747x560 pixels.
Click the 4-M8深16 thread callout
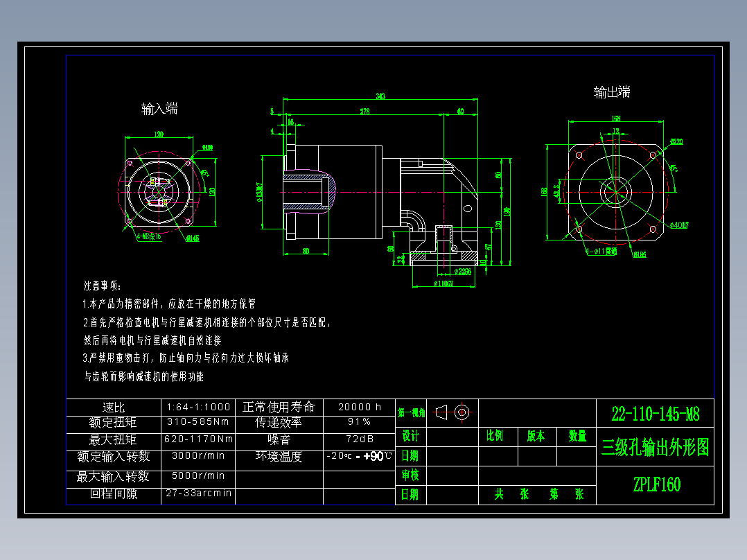[148, 236]
